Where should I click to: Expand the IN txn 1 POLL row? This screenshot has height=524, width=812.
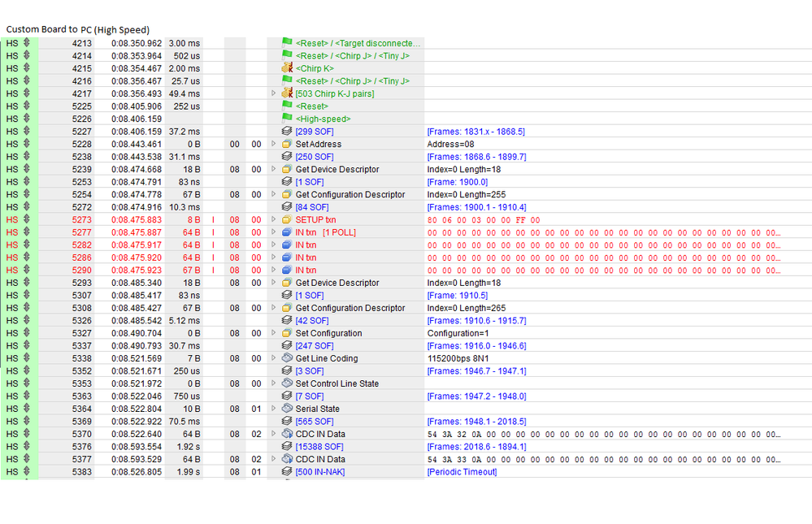pyautogui.click(x=273, y=232)
